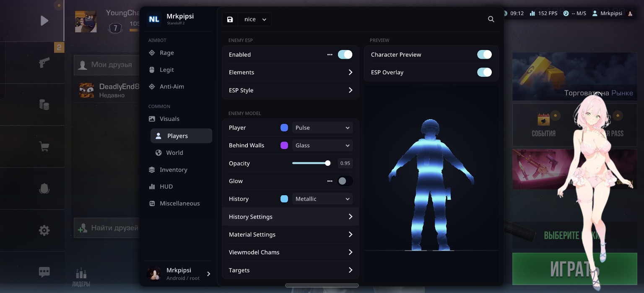
Task: Pick the History light-blue color swatch
Action: click(284, 199)
